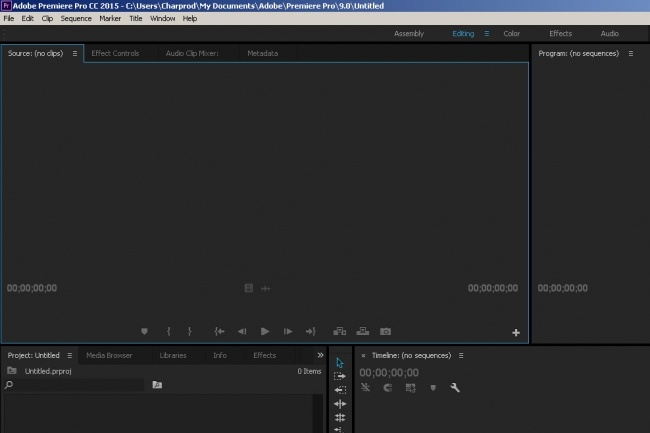The height and width of the screenshot is (433, 650).
Task: Open the File menu
Action: point(9,19)
